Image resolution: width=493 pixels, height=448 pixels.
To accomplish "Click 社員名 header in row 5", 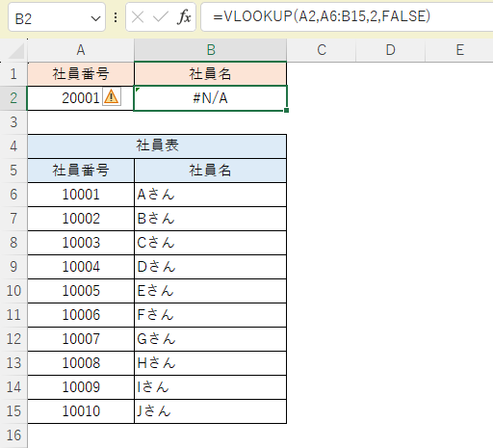I will tap(210, 171).
